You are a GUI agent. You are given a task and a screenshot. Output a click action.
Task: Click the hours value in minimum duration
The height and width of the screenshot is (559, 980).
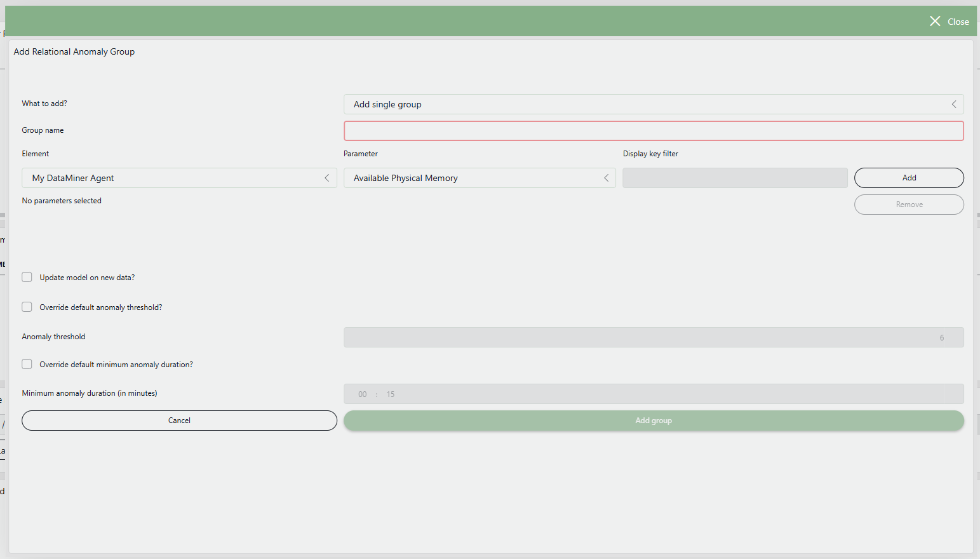click(x=362, y=394)
